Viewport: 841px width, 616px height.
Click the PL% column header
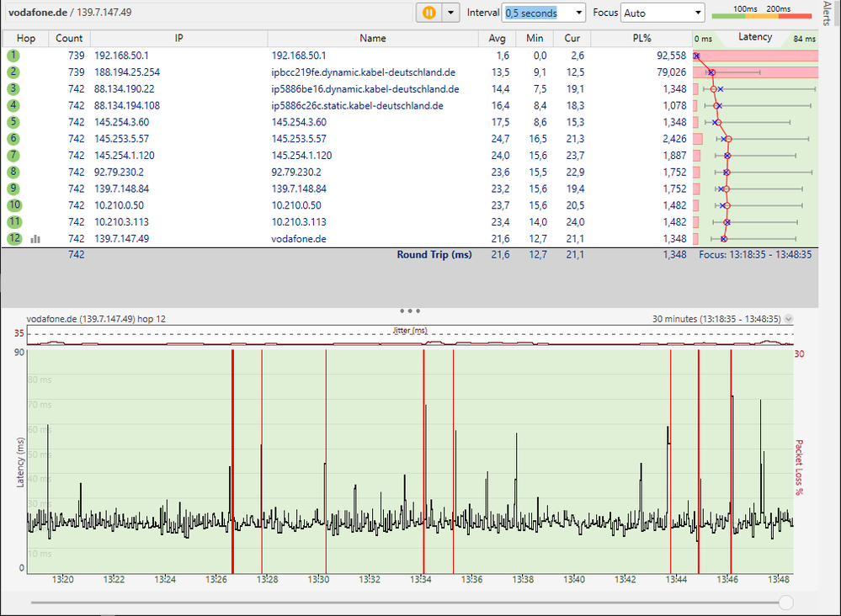coord(641,38)
